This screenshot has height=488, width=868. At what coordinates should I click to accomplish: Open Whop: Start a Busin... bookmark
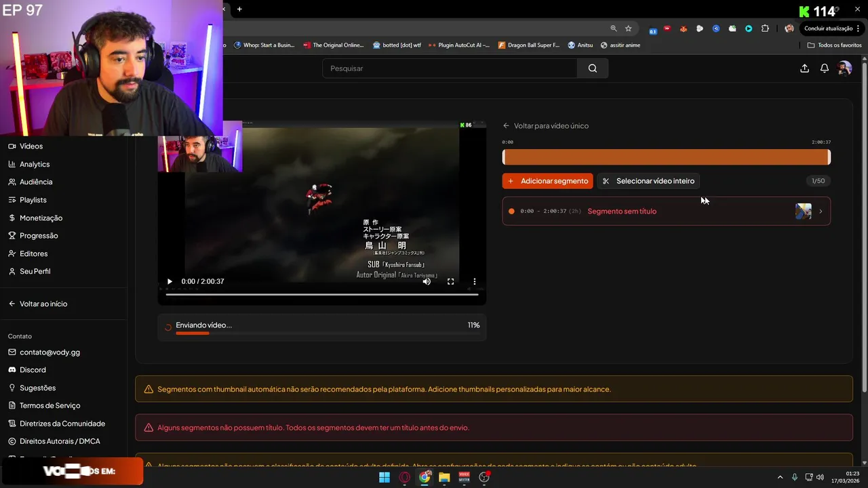tap(264, 45)
